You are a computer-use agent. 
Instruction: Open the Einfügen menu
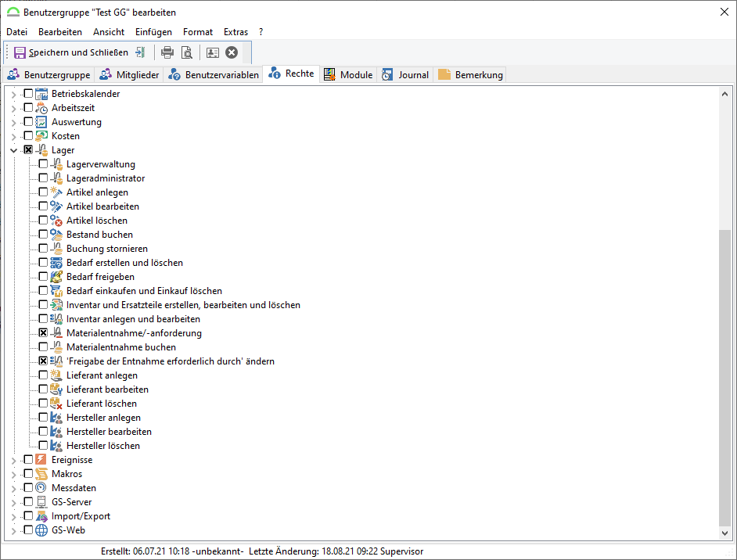(153, 32)
